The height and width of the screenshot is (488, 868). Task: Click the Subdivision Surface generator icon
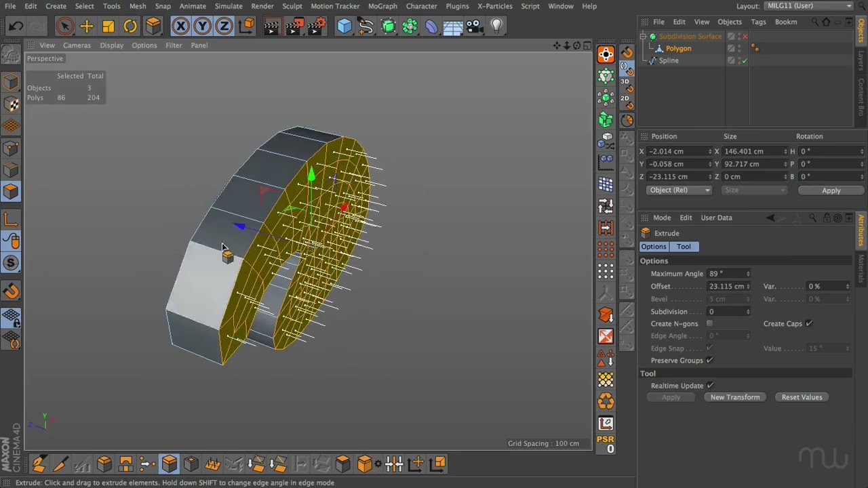coord(388,26)
